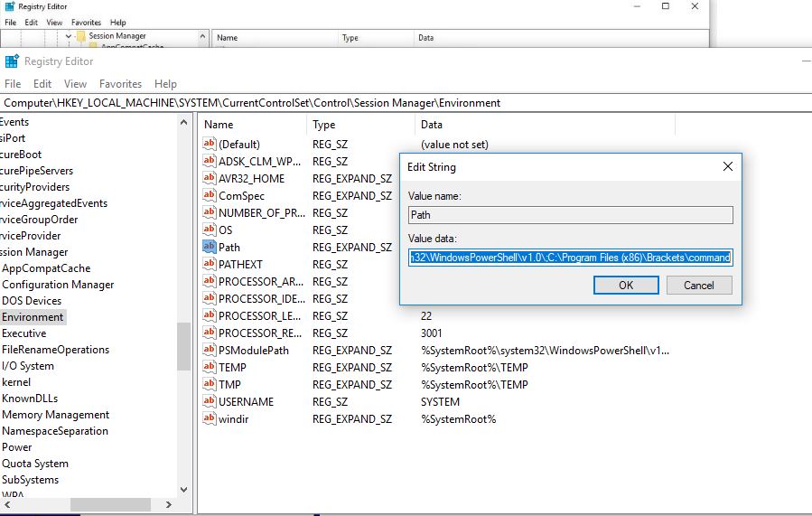Click the (Default) value string icon
Screen dimensions: 812x516
[210, 144]
